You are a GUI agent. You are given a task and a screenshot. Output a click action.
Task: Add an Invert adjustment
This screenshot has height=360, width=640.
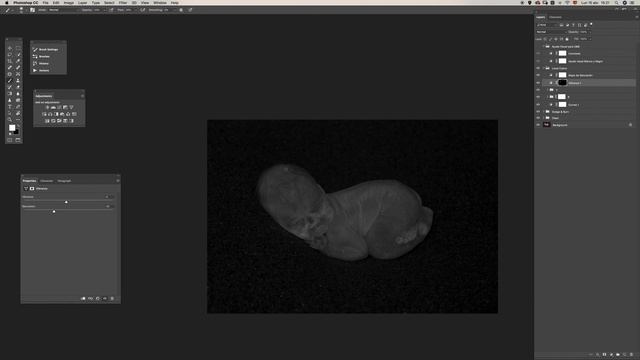[47, 121]
